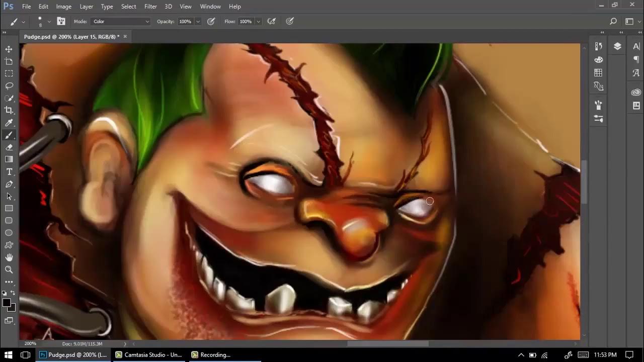Open the Task View taskbar button
The image size is (644, 362).
25,354
